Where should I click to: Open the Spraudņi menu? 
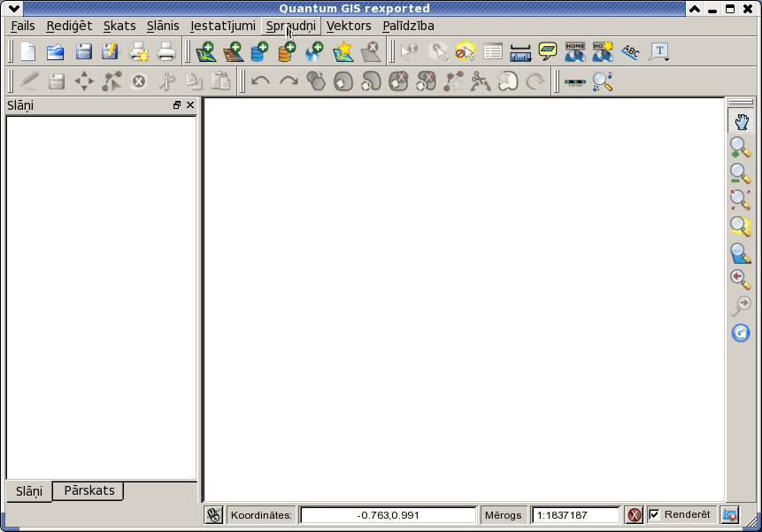coord(290,26)
